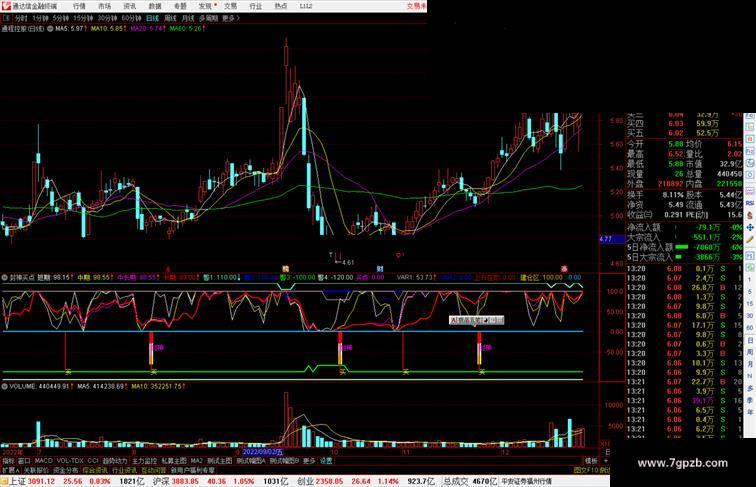The width and height of the screenshot is (756, 487).
Task: Select the 日 period in right sidebar
Action: pos(750,340)
